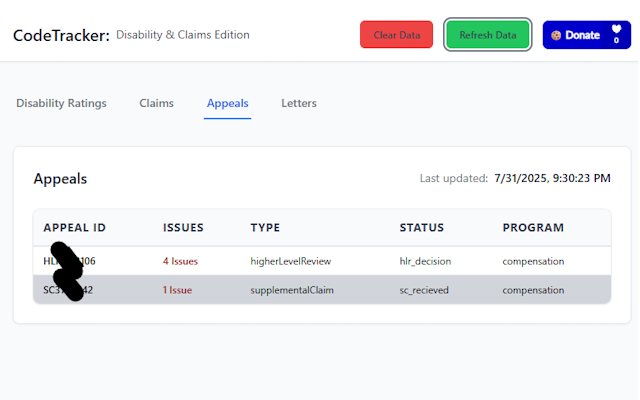
Task: Click the last updated timestamp 7/31/2025
Action: pos(552,178)
